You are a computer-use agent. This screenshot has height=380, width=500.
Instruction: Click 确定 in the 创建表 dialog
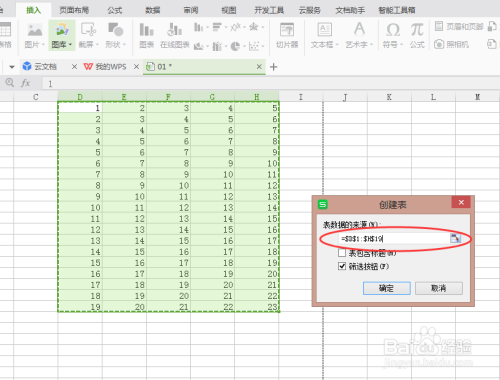tap(387, 288)
